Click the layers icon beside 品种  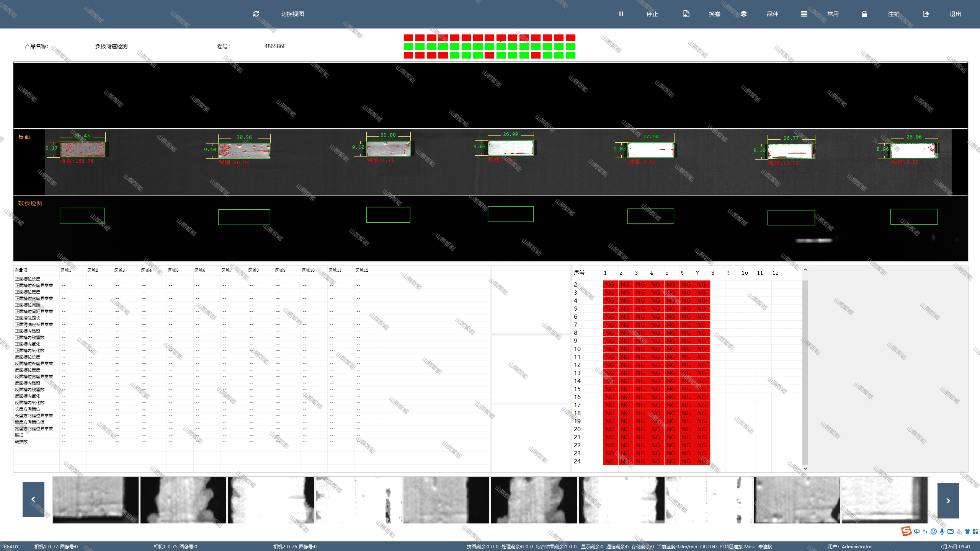click(743, 14)
